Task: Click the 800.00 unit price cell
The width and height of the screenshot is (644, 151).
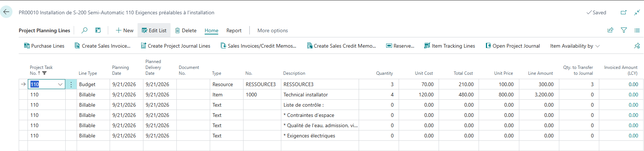Action: point(499,95)
